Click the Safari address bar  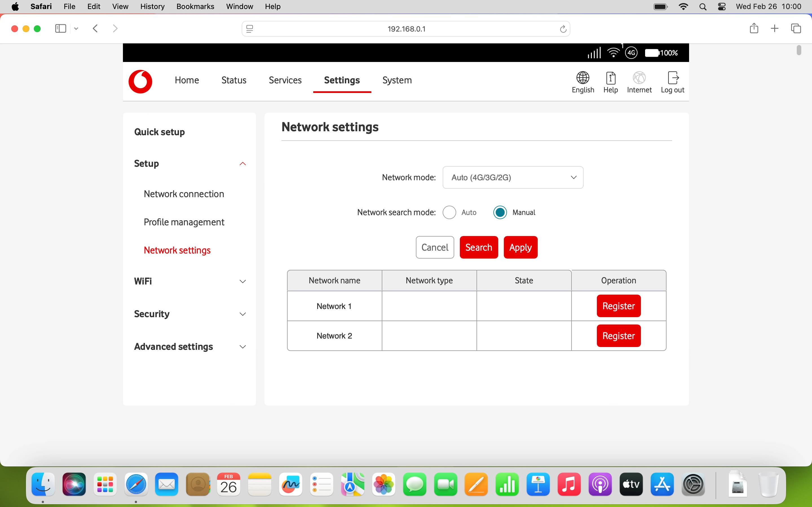(x=406, y=28)
